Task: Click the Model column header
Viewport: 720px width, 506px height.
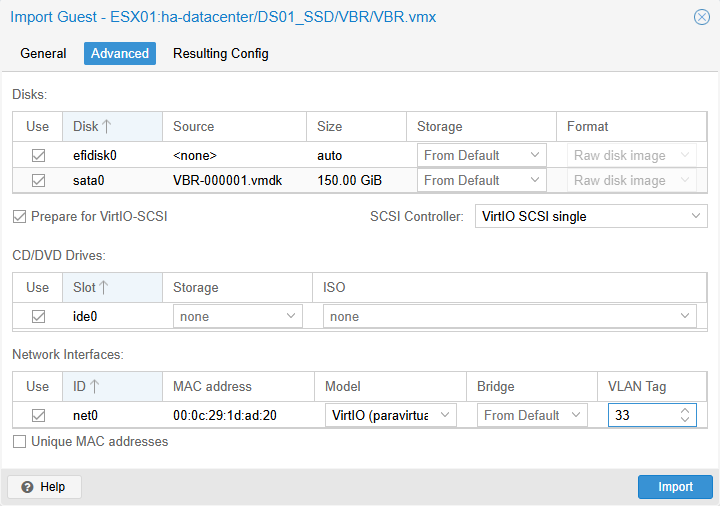Action: click(391, 387)
